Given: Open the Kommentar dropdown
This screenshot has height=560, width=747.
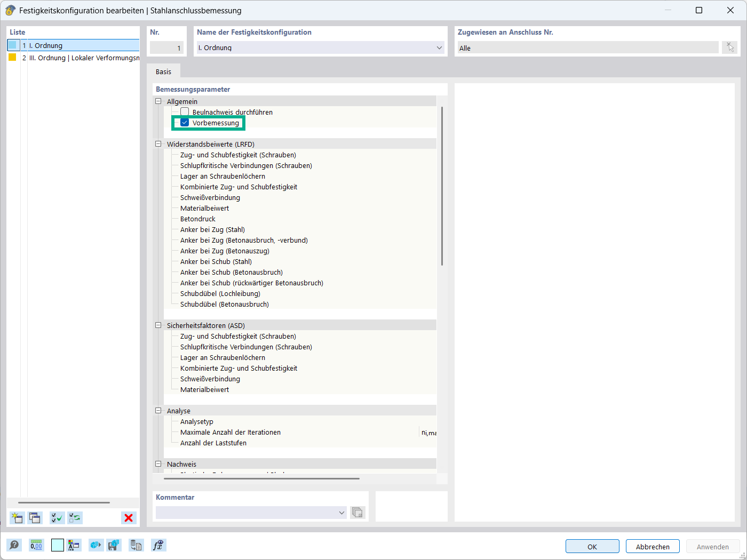Looking at the screenshot, I should 341,513.
